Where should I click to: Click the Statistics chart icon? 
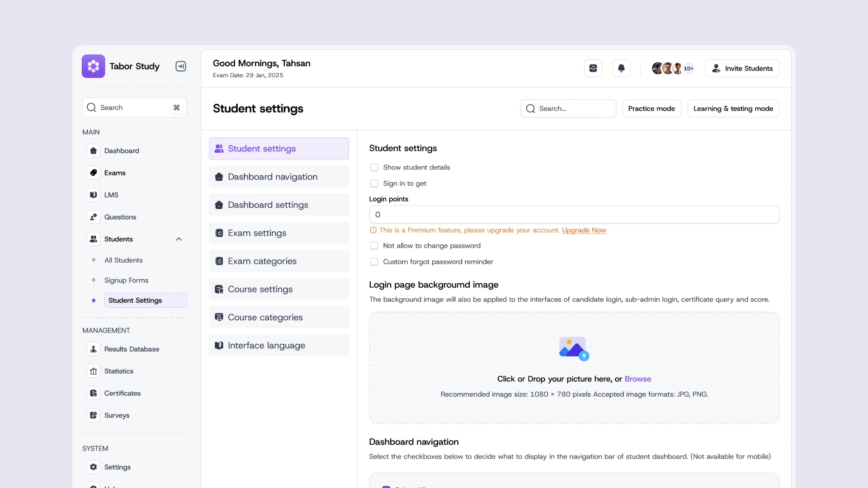coord(94,371)
